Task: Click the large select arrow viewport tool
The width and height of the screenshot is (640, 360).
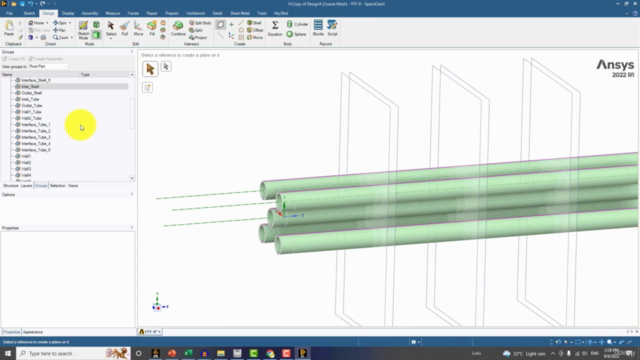Action: [x=150, y=69]
